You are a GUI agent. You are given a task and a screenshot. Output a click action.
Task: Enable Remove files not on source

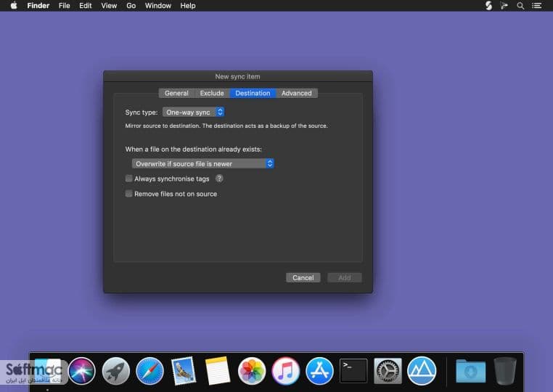pyautogui.click(x=128, y=194)
